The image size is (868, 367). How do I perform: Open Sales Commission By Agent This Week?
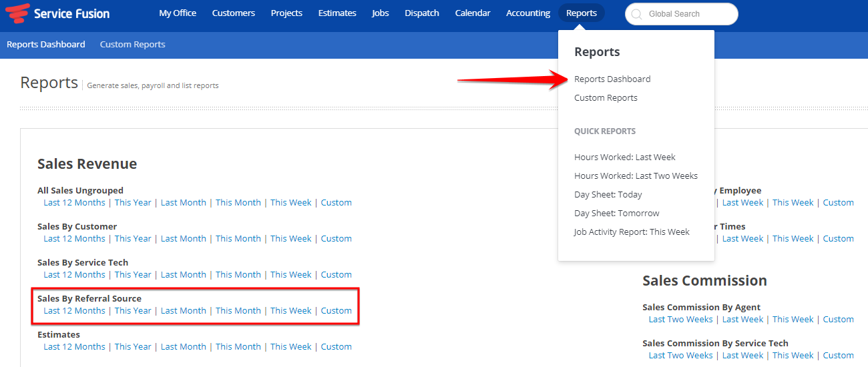(x=793, y=320)
